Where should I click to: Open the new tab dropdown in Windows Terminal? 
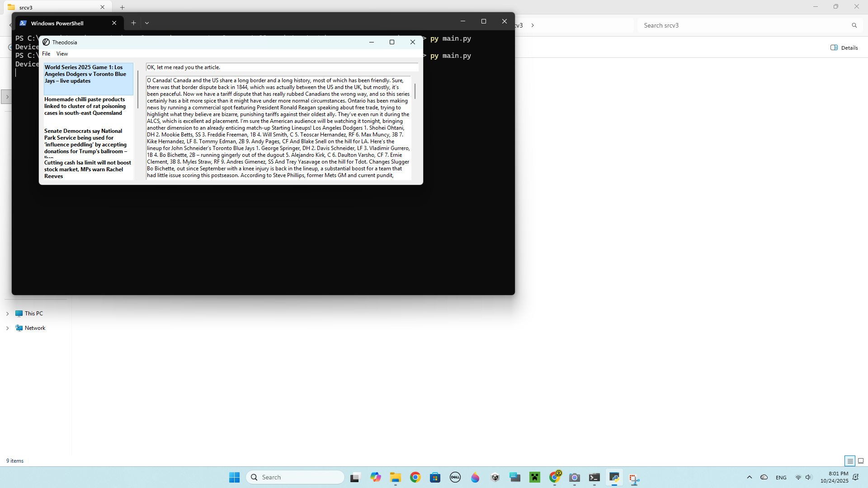147,23
